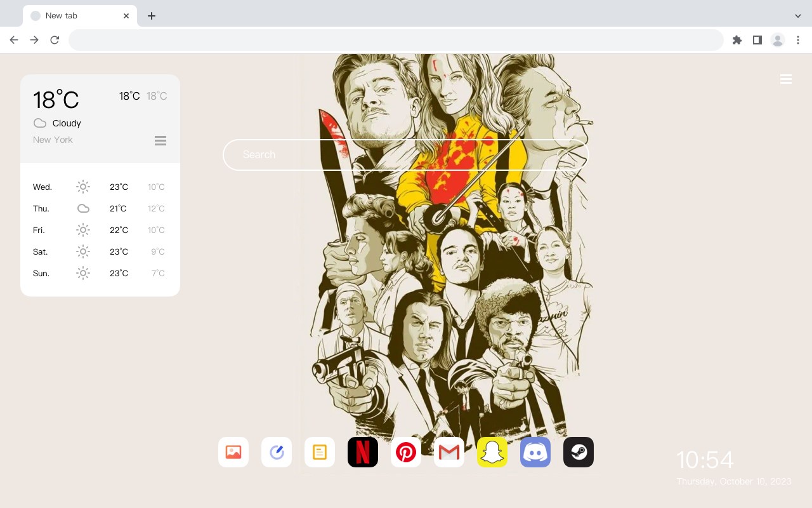This screenshot has height=508, width=812.
Task: Click the 12°C low for Thursday
Action: coord(156,208)
